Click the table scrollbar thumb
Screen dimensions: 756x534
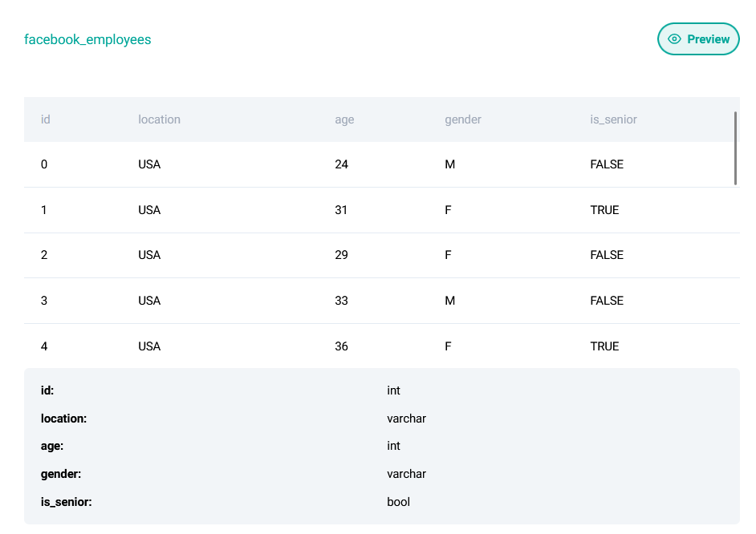coord(735,148)
